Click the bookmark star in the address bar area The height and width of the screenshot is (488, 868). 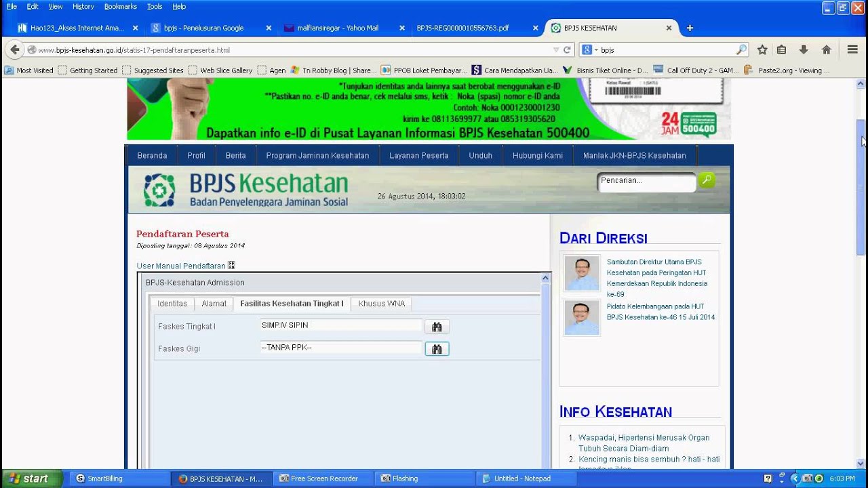(762, 49)
